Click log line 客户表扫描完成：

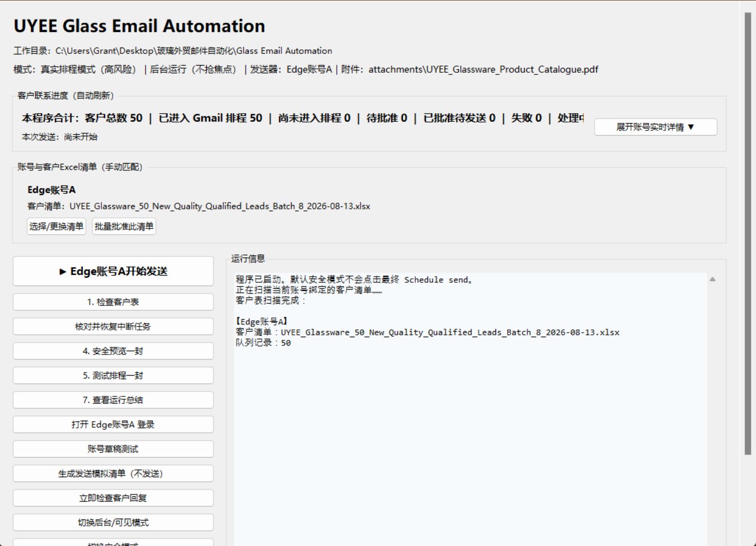(271, 301)
